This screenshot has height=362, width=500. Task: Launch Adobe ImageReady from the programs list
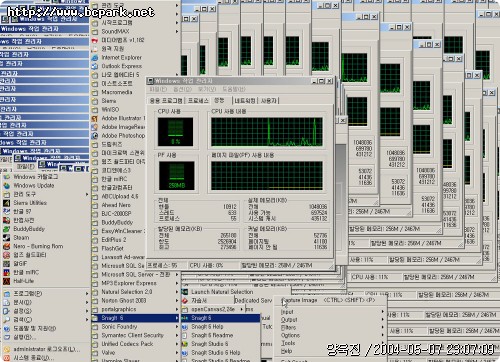tap(123, 127)
